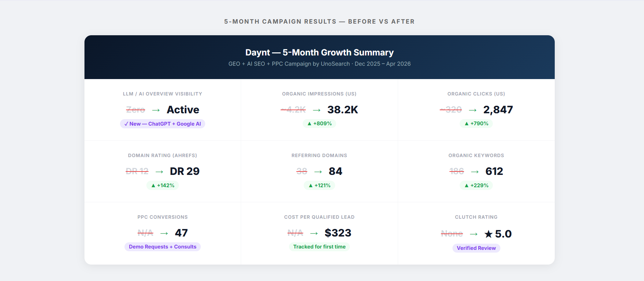
Task: Click the "Verified Review" badge
Action: (x=476, y=248)
